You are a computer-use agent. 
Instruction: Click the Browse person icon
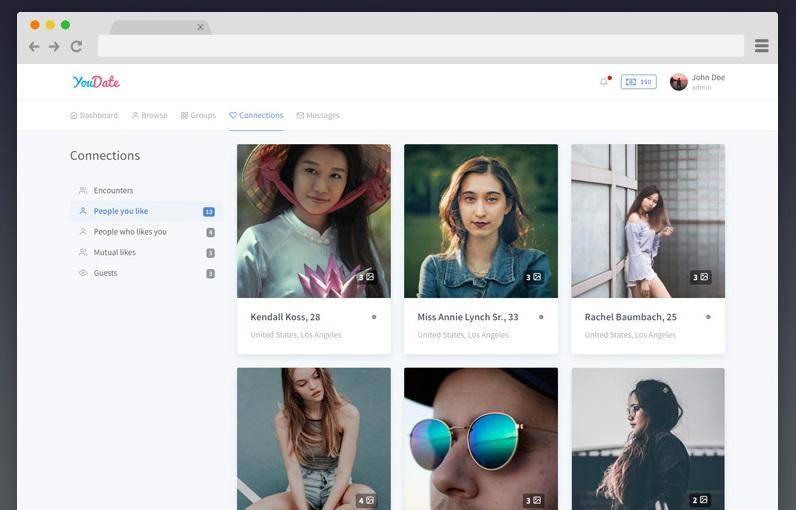click(x=135, y=116)
